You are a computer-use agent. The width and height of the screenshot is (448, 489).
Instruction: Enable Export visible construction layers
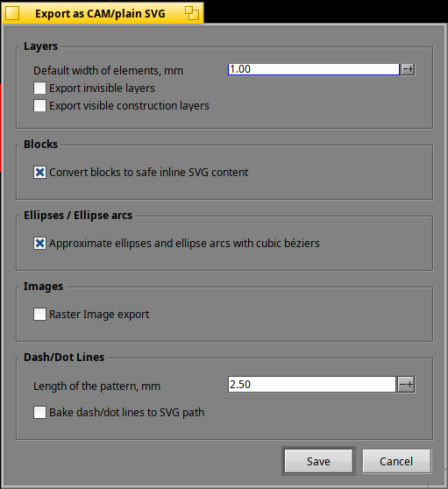pyautogui.click(x=39, y=106)
